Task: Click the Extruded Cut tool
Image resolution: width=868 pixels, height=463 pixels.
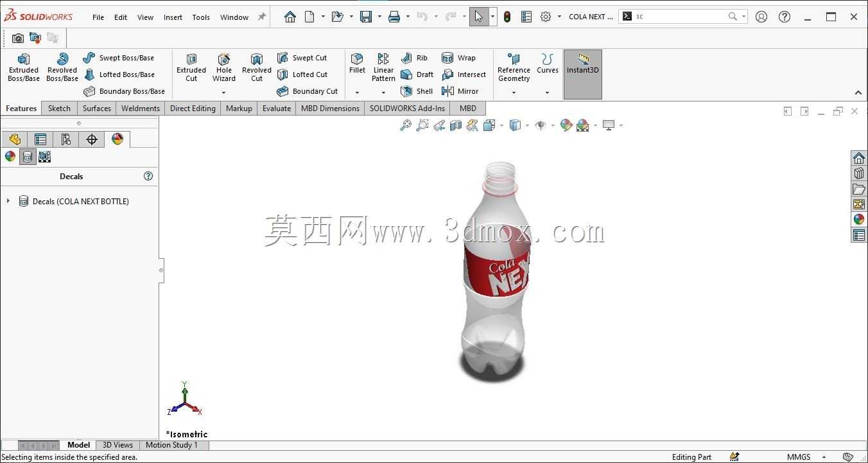Action: pyautogui.click(x=191, y=67)
